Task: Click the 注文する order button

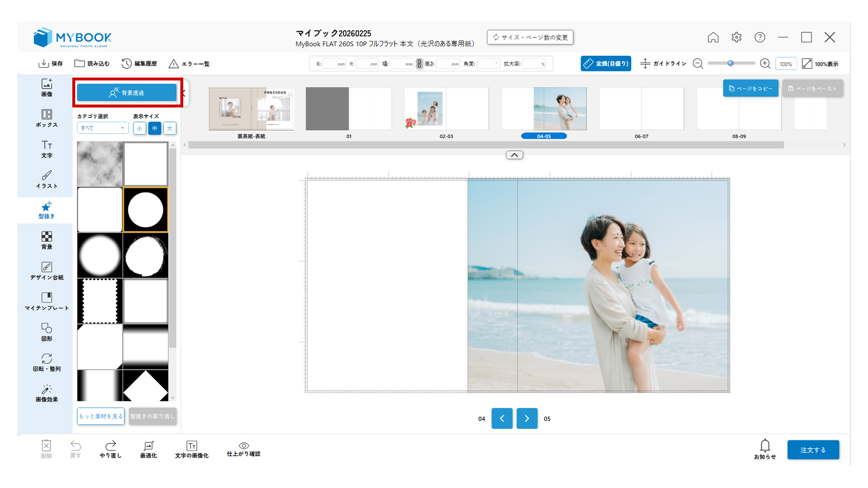Action: [x=813, y=449]
